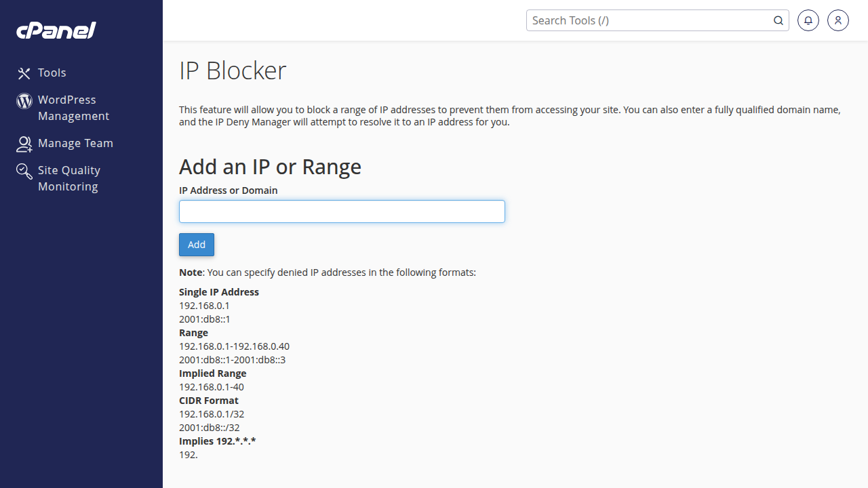Click the example 2001:db8::1
Image resolution: width=868 pixels, height=488 pixels.
pyautogui.click(x=205, y=319)
